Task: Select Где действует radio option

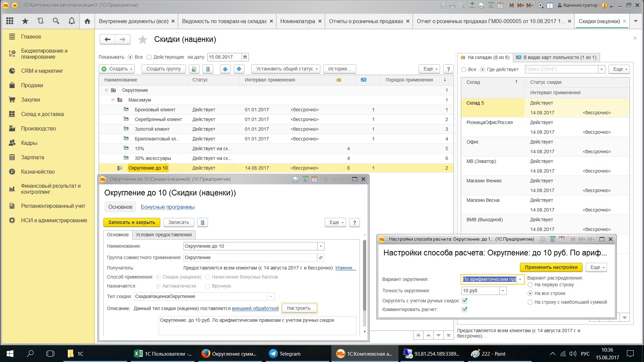Action: click(x=483, y=69)
